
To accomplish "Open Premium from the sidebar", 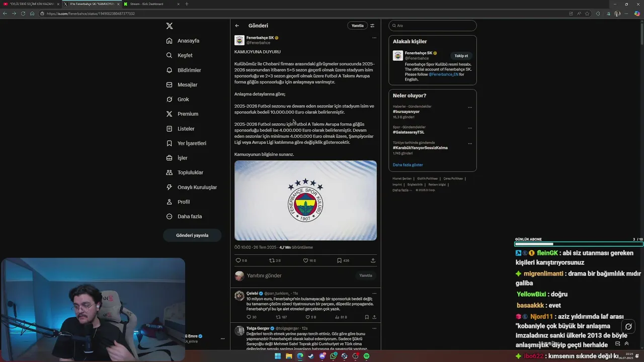I will (182, 114).
